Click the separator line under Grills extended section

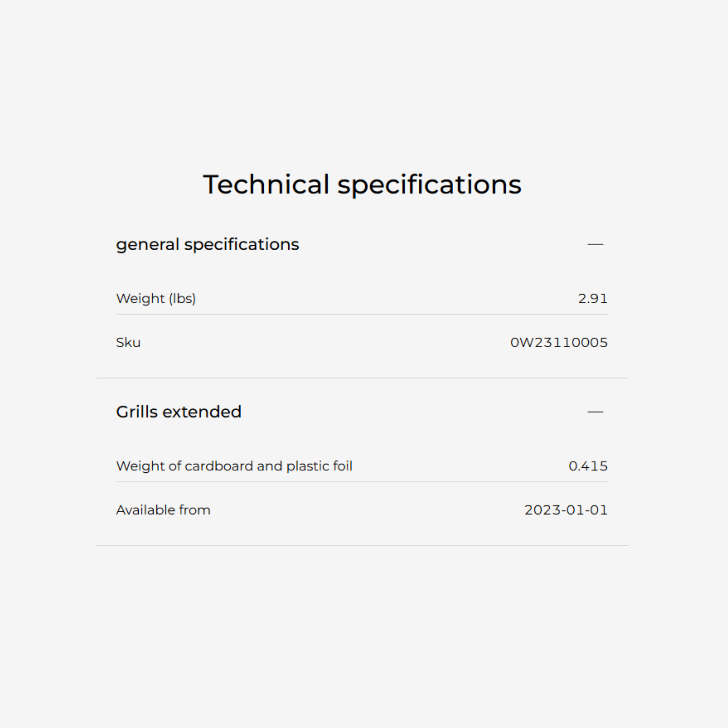362,545
